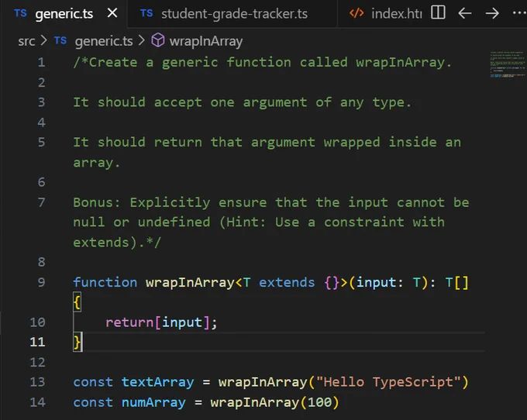The height and width of the screenshot is (420, 527).
Task: Go forward with the right arrow
Action: 492,13
